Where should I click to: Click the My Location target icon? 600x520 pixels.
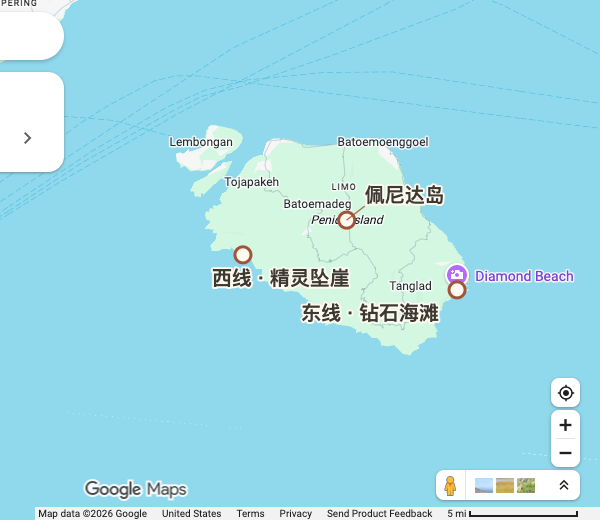point(565,393)
